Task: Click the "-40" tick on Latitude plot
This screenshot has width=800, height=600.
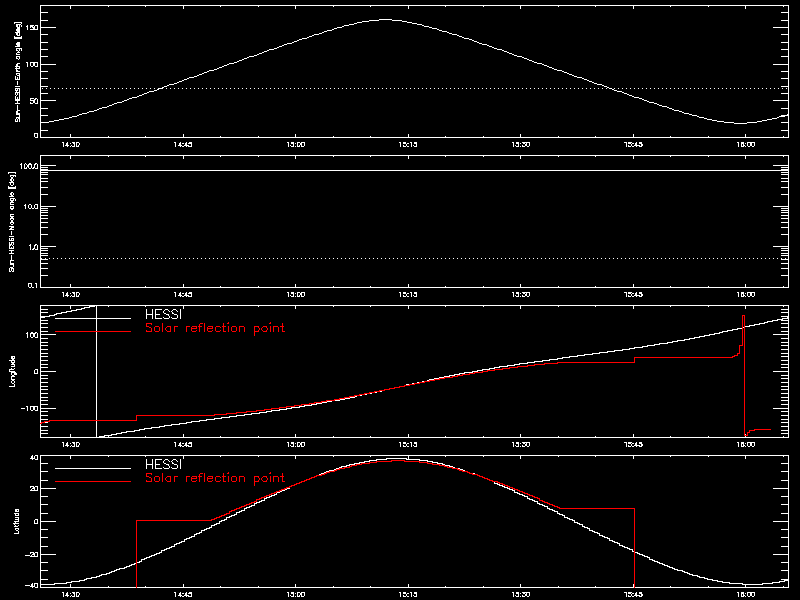Action: [x=32, y=585]
